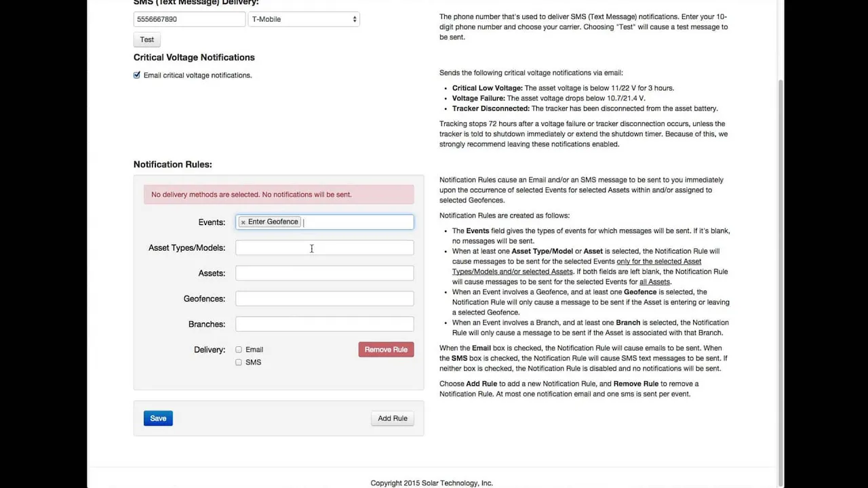Click the underlined 'all Assets' text
868x488 pixels.
click(655, 282)
